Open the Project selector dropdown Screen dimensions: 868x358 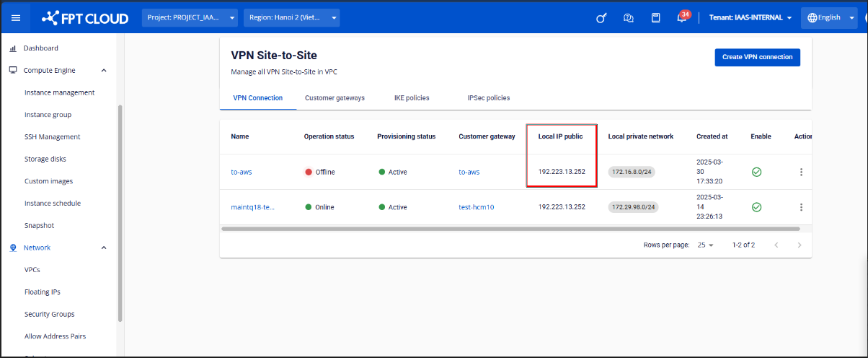pos(190,18)
